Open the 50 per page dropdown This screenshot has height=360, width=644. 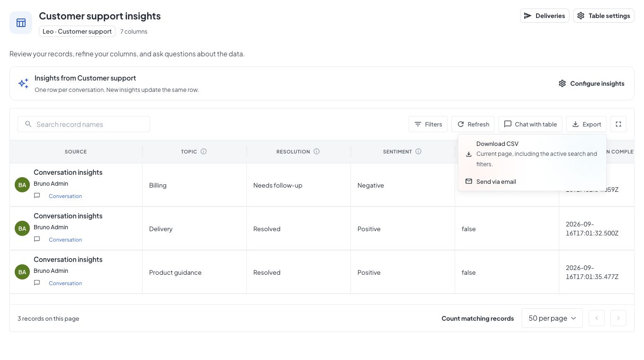[552, 318]
